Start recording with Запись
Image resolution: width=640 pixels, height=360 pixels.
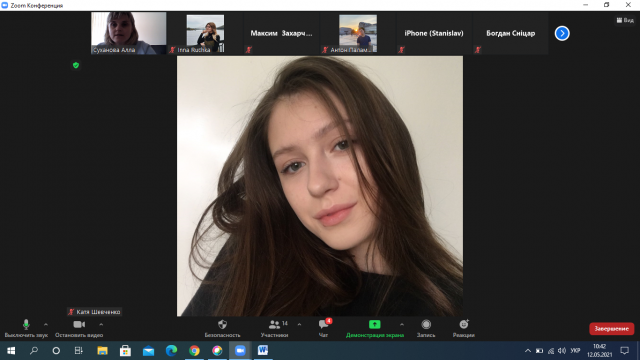pos(426,329)
